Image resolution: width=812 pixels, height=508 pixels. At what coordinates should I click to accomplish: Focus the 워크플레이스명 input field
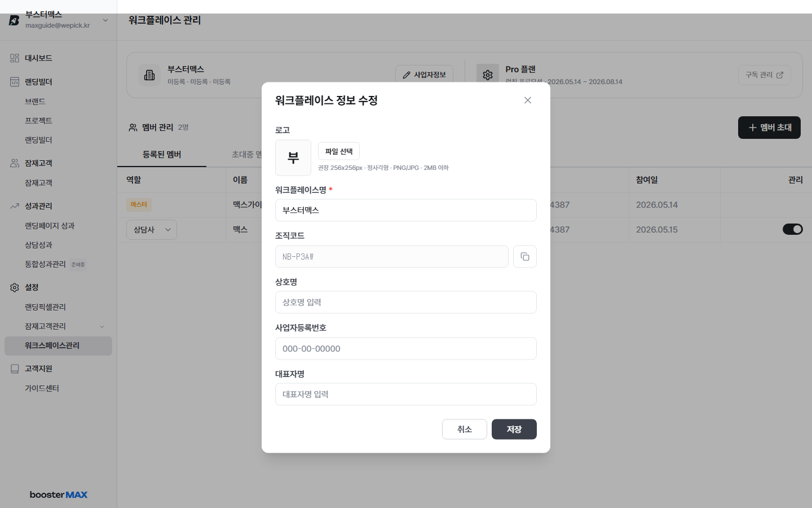click(406, 211)
